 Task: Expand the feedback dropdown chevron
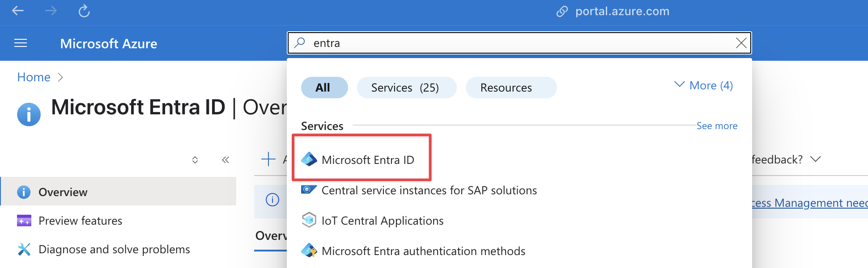click(816, 159)
